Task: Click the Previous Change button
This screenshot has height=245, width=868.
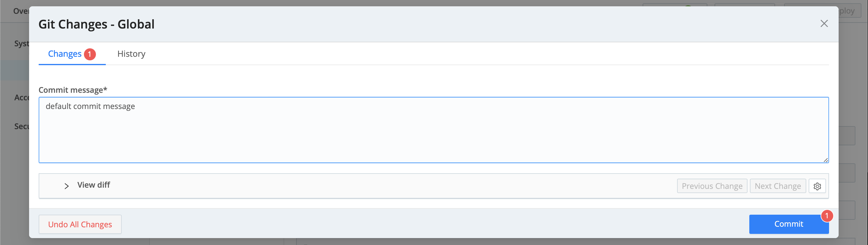Action: (x=712, y=186)
